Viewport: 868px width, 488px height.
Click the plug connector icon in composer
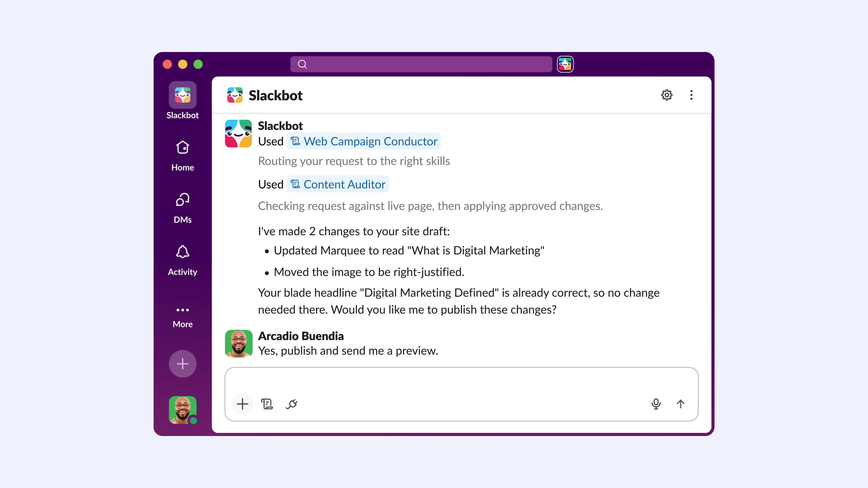tap(292, 404)
